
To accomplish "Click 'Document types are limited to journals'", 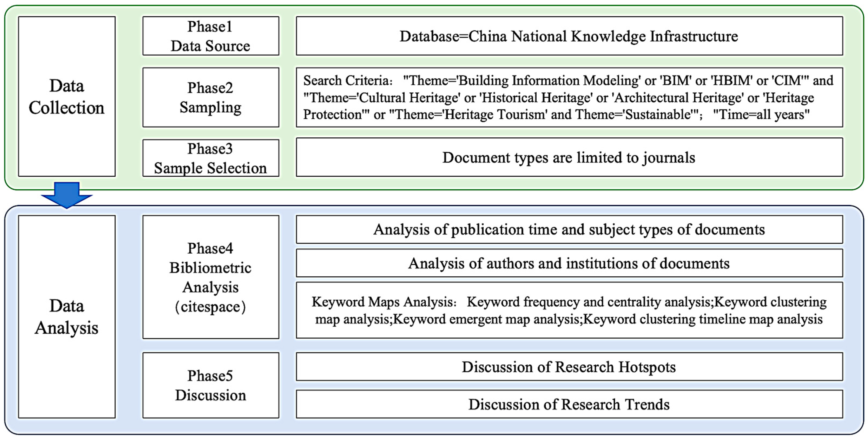I will [569, 157].
